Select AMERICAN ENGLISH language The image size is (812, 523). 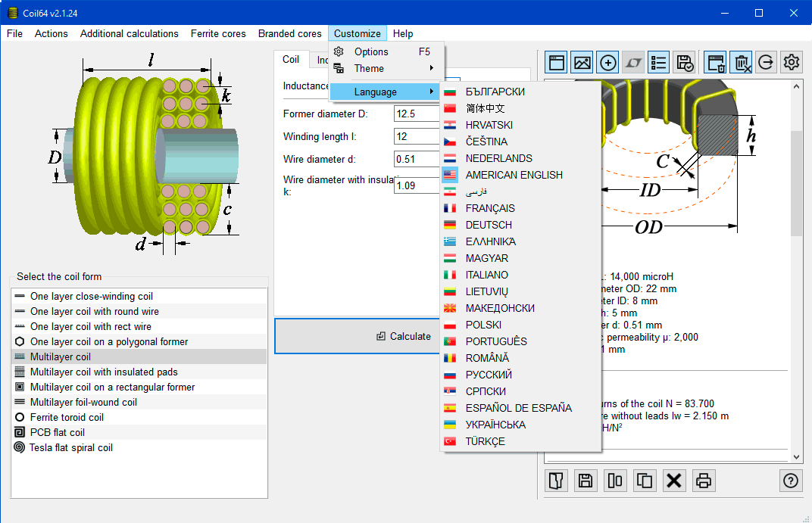coord(520,176)
